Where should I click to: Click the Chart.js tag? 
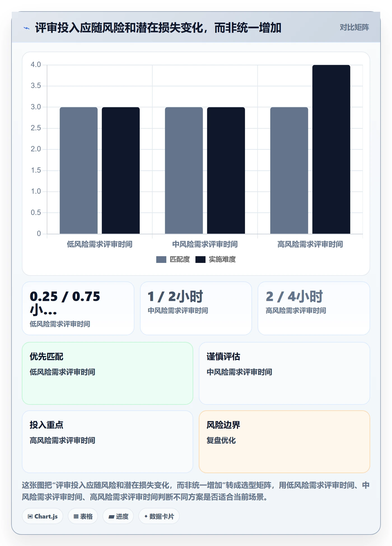tap(43, 516)
